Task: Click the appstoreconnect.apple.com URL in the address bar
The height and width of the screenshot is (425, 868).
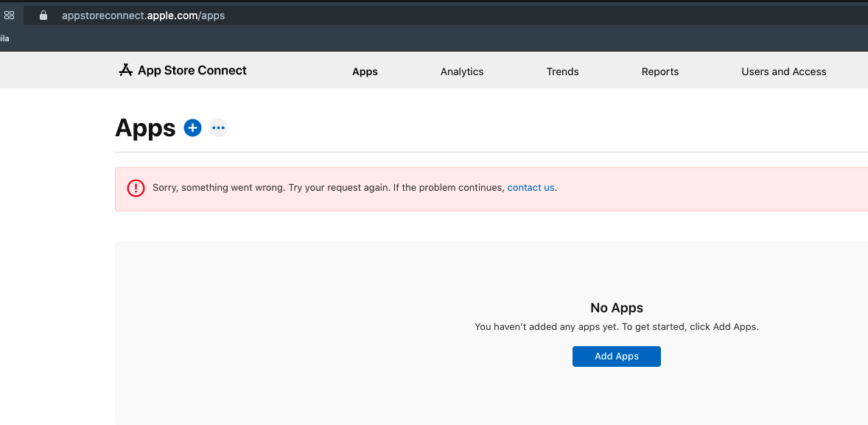Action: click(143, 15)
